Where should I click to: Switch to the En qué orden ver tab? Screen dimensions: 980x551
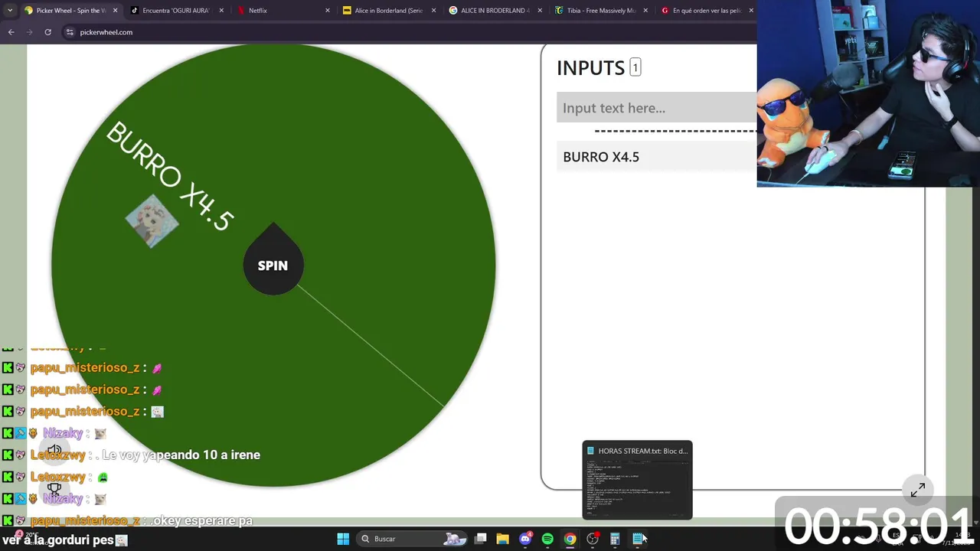(x=705, y=11)
